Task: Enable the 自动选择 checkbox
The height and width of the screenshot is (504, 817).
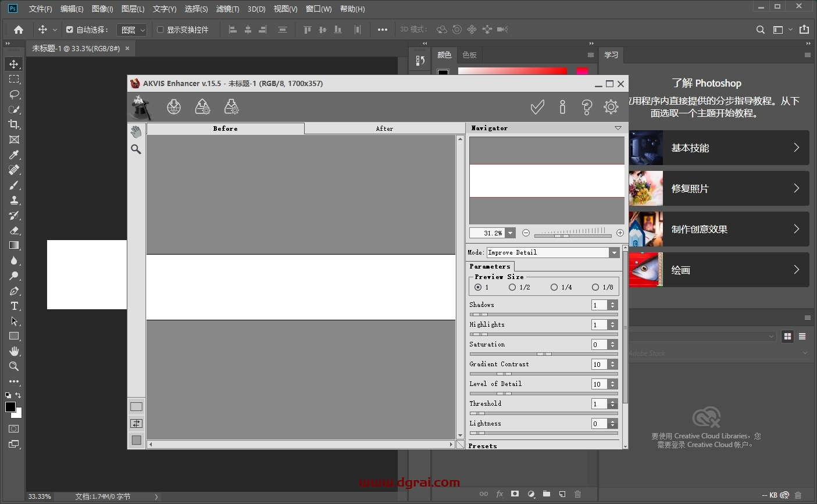Action: 70,30
